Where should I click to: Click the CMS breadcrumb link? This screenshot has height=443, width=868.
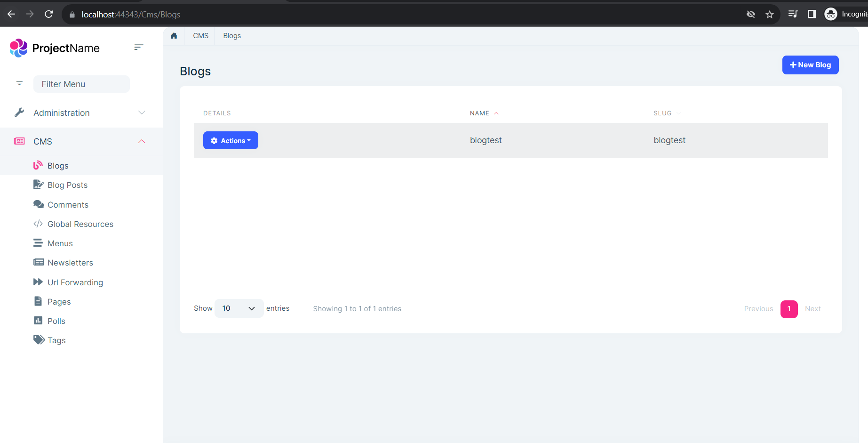tap(201, 36)
